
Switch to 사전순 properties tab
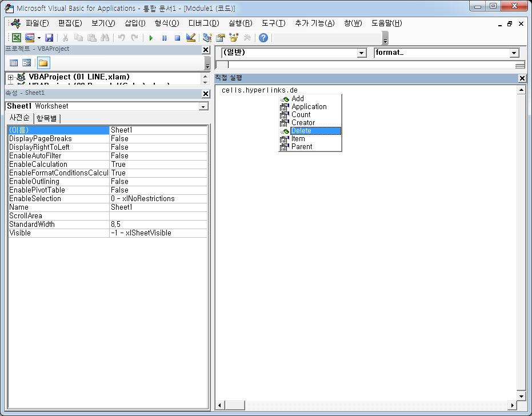[x=19, y=118]
